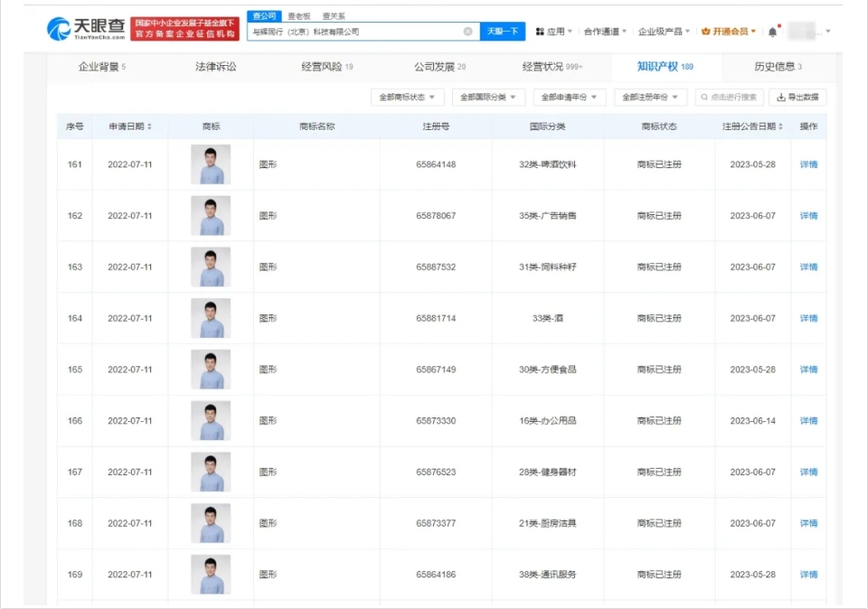Click the 21类-厨房洁具 classification cell
Screen dimensions: 868x609
548,523
